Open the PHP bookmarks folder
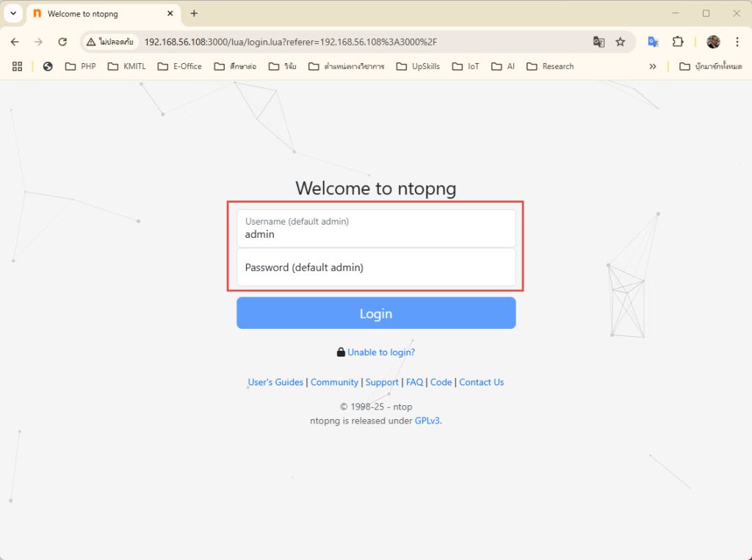This screenshot has height=560, width=752. tap(81, 67)
